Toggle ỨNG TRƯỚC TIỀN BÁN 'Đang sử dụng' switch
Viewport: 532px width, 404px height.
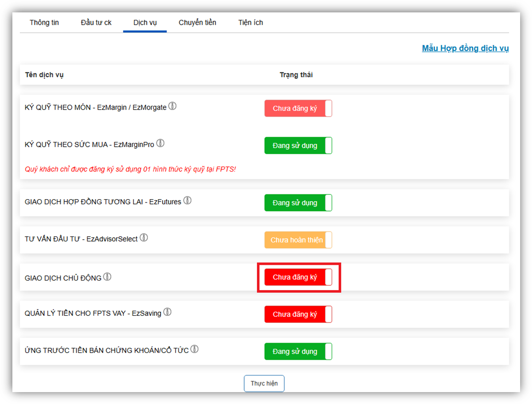click(298, 351)
